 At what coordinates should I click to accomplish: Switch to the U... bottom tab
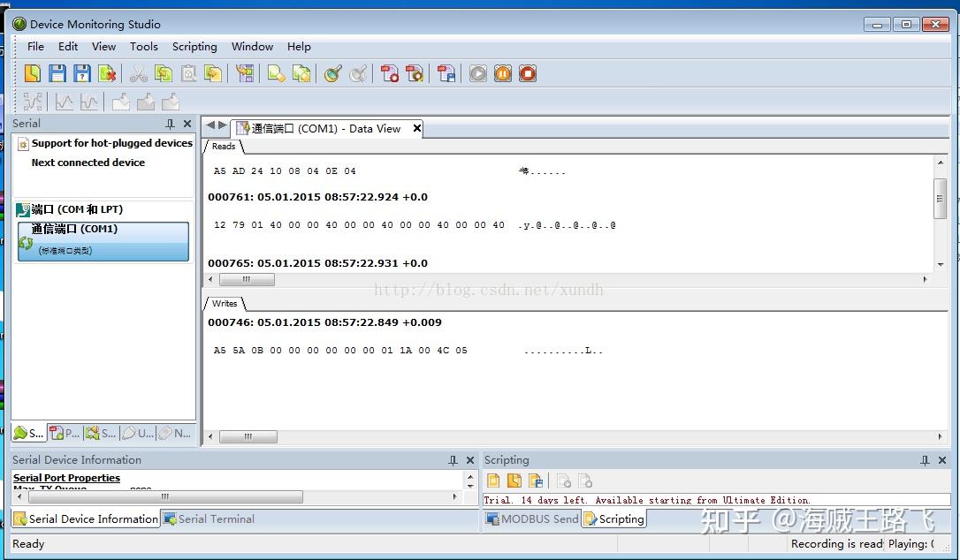[x=138, y=434]
